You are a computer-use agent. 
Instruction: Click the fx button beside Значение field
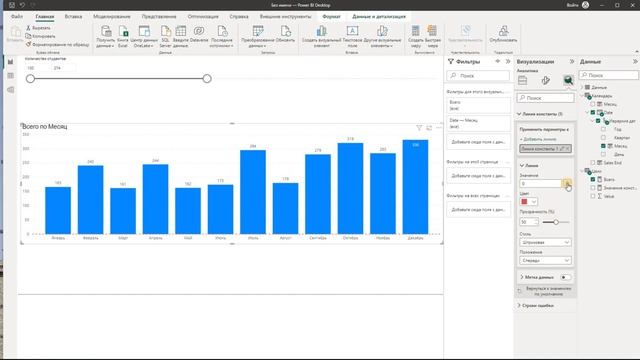coord(567,183)
